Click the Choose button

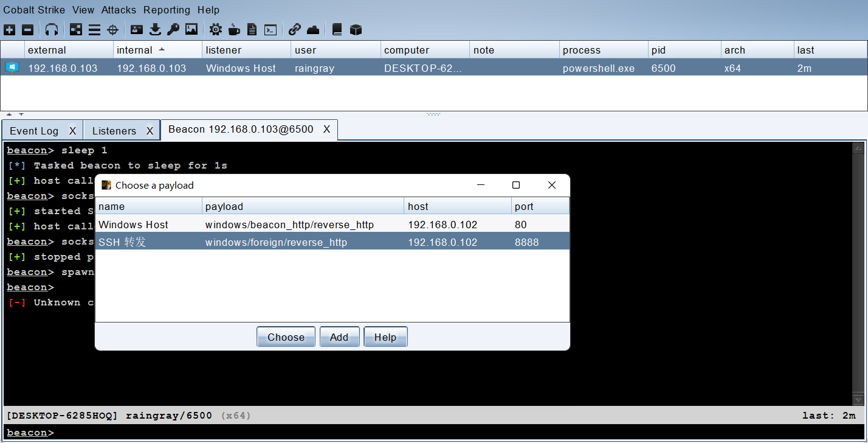pos(286,337)
